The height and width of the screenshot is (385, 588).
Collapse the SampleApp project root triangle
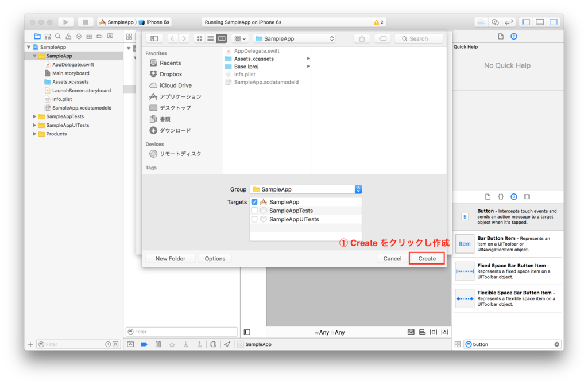[x=29, y=47]
